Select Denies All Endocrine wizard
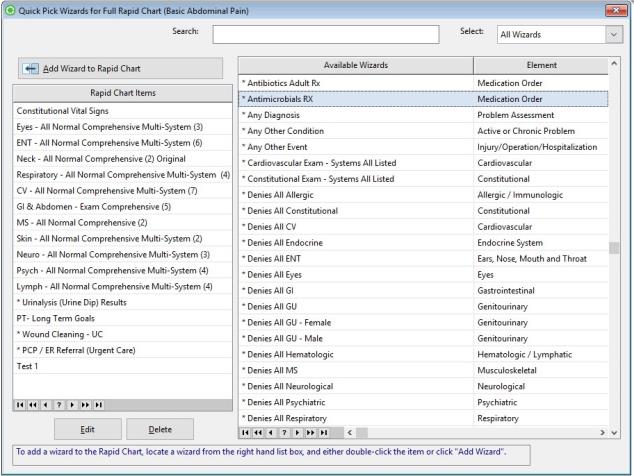Screen dimensions: 634x476 tap(423, 243)
